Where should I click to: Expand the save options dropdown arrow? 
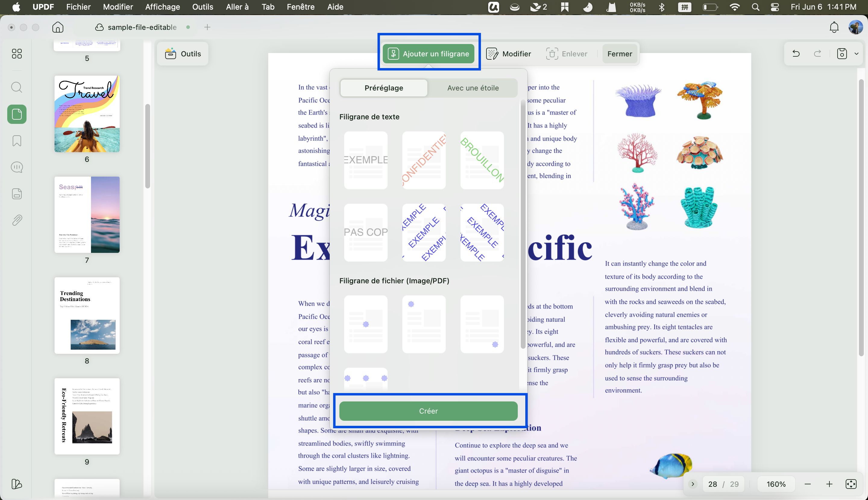pos(856,54)
